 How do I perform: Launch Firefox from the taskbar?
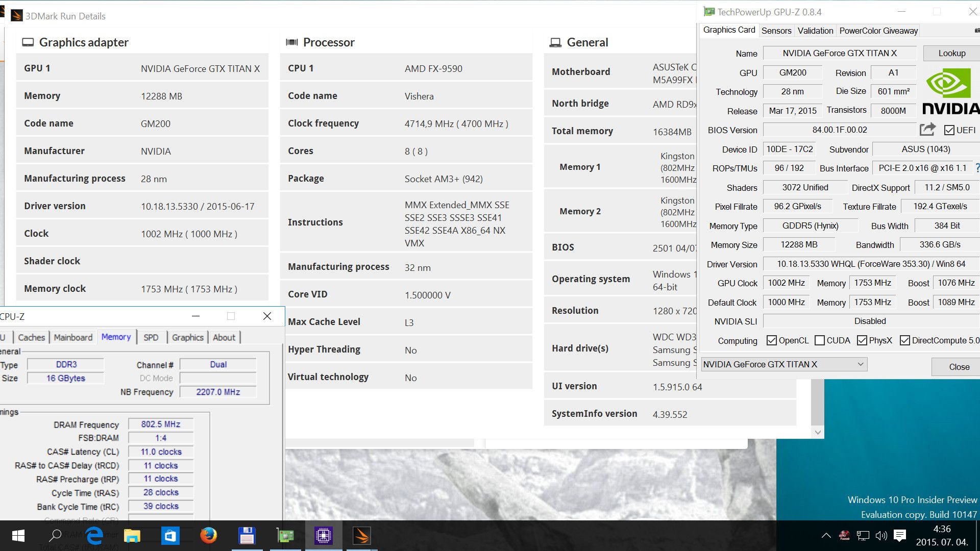pos(208,536)
